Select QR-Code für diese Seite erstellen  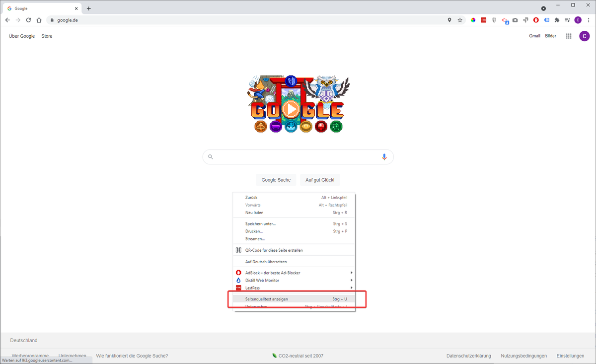coord(294,250)
